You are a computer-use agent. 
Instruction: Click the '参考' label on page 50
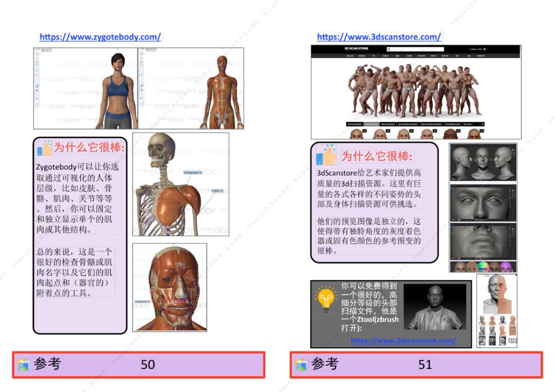48,364
